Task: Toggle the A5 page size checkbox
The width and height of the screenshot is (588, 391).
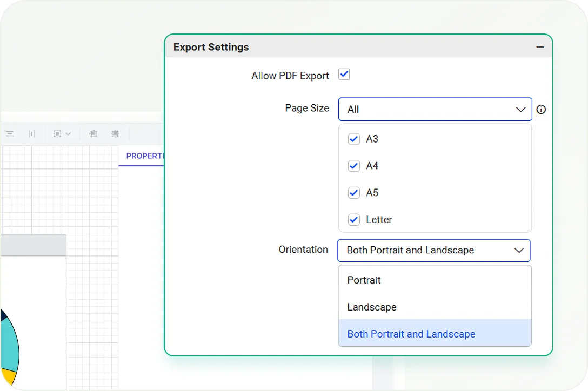Action: (354, 193)
